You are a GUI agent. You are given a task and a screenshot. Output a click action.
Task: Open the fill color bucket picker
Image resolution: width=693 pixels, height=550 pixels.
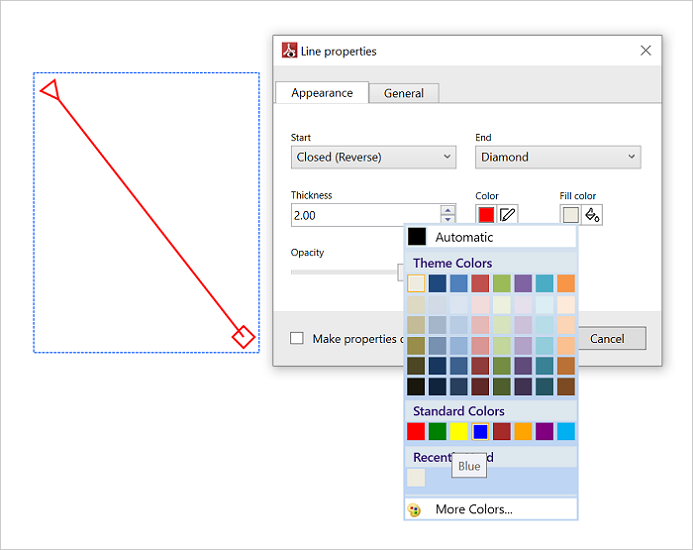pos(592,214)
